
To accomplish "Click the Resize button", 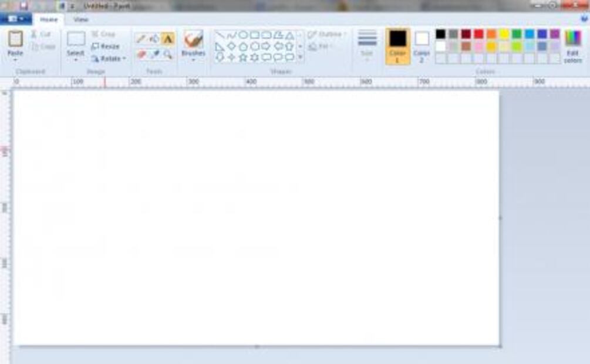I will pos(106,46).
